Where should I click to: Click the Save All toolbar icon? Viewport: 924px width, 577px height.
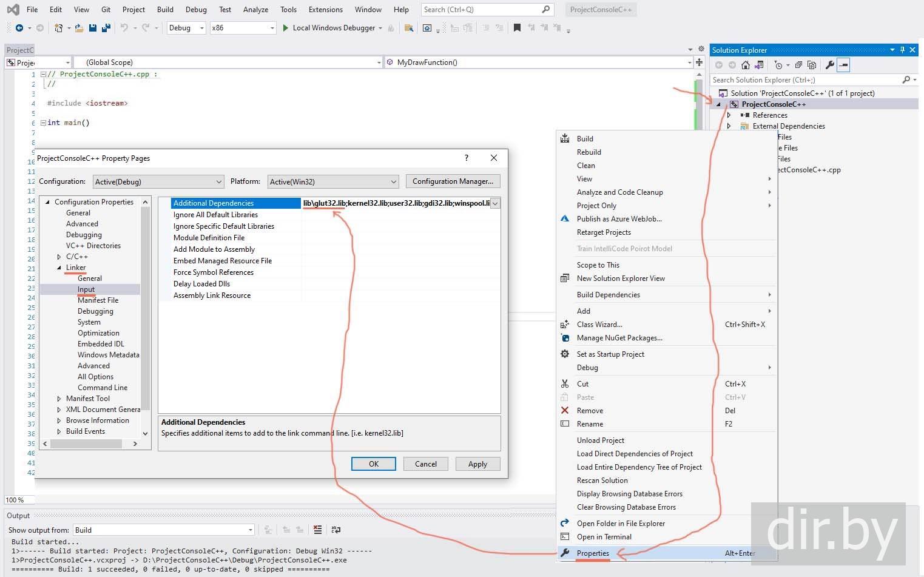[x=106, y=28]
